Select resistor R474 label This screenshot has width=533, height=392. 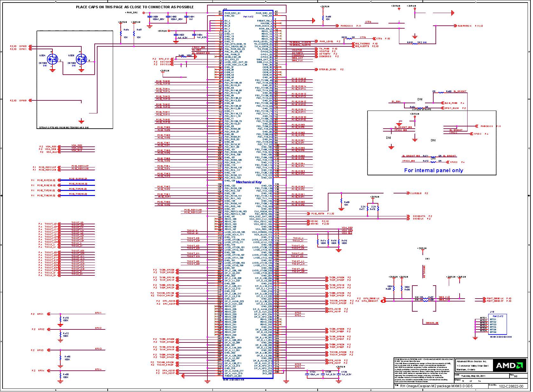tap(323, 241)
